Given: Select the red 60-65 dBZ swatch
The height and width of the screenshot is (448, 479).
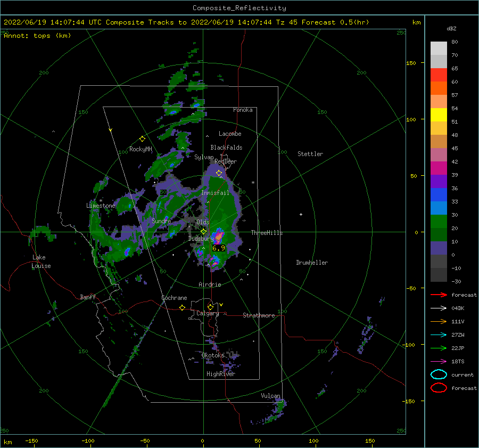Looking at the screenshot, I should tap(439, 75).
